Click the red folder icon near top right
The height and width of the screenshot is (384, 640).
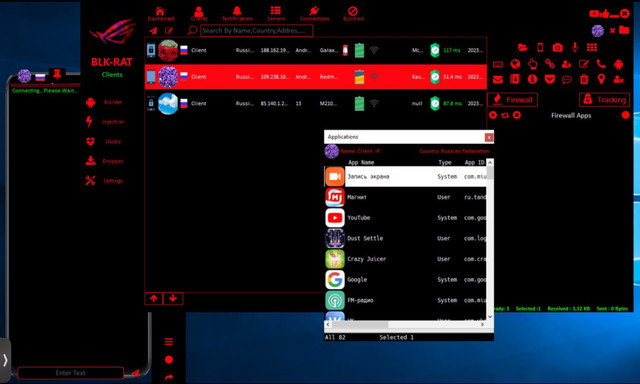coord(624,29)
